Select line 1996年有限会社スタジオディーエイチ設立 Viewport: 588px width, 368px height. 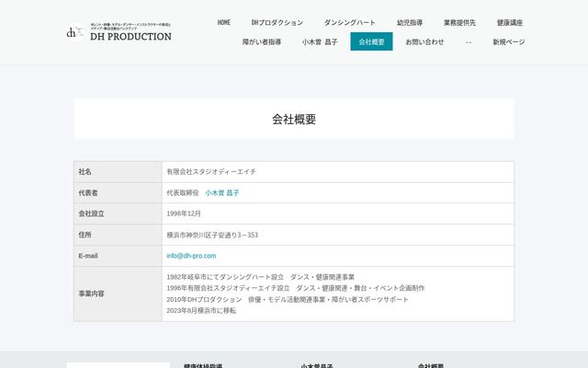(x=296, y=288)
